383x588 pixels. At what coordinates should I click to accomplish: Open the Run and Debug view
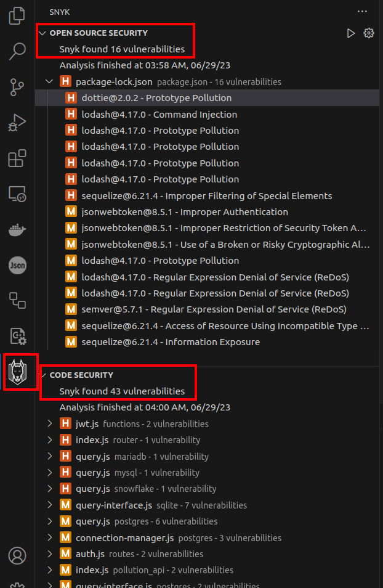coord(17,123)
